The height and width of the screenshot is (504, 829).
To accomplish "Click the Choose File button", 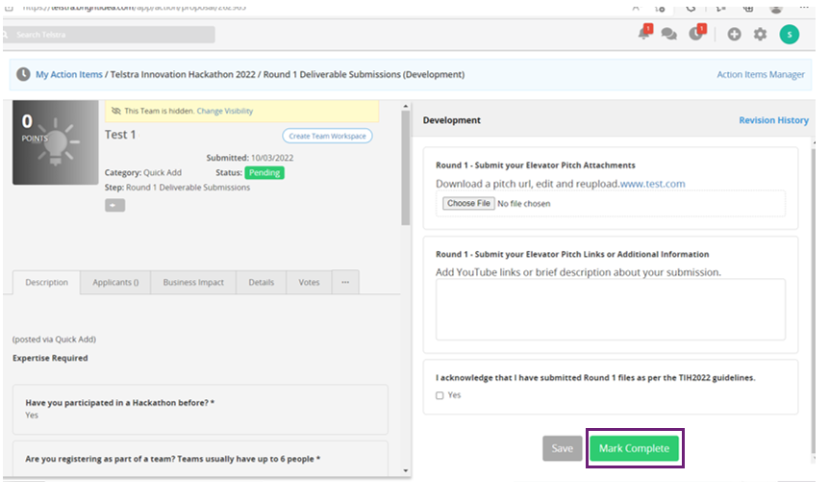I will click(468, 204).
